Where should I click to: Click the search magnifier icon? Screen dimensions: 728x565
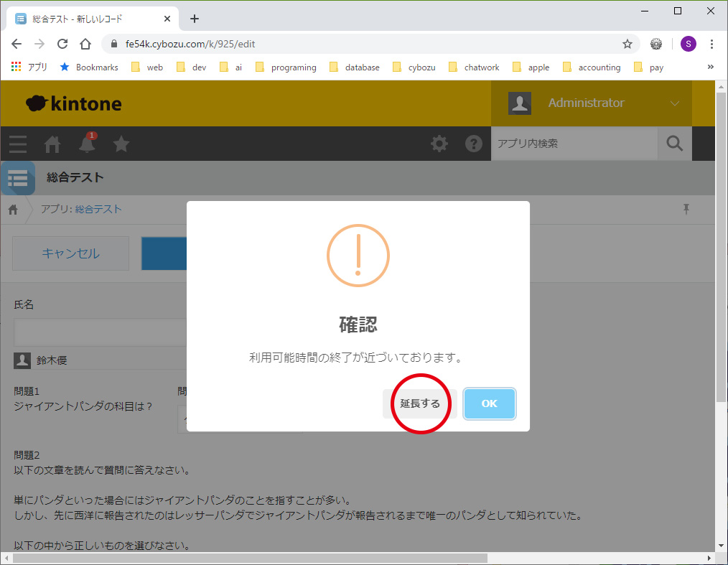pos(675,144)
